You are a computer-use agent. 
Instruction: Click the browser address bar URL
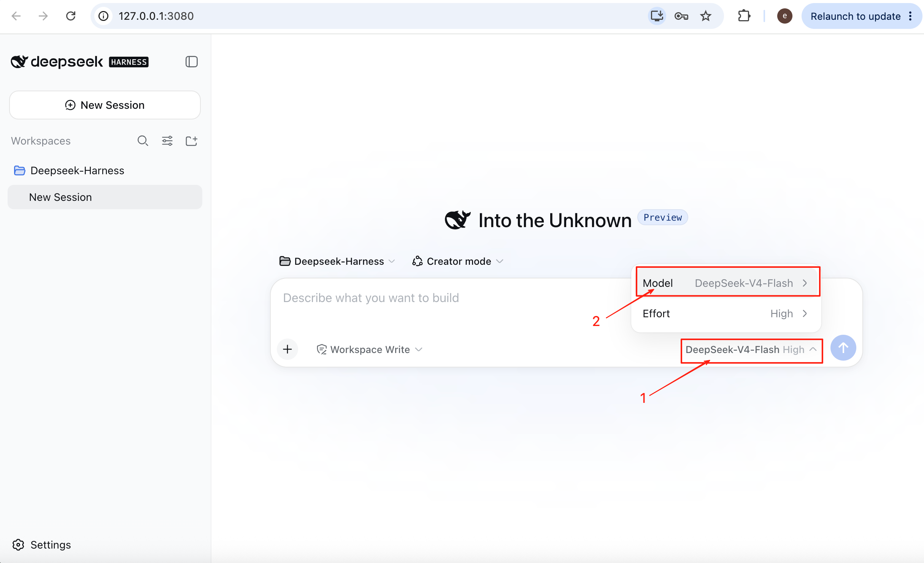(156, 16)
